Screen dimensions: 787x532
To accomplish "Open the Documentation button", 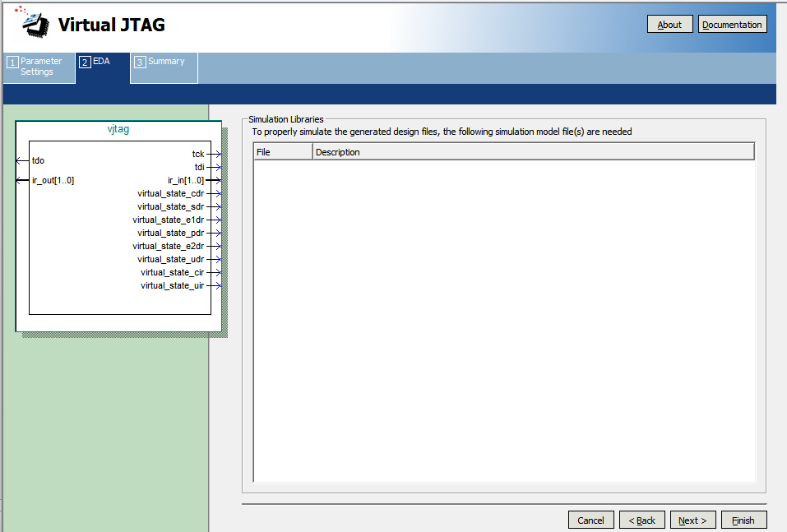I will pyautogui.click(x=732, y=25).
